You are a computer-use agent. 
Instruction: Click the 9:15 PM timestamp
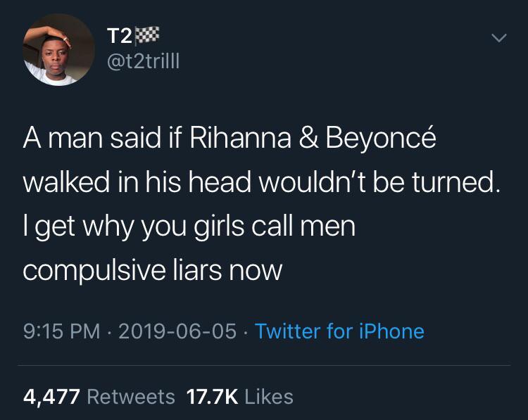pos(62,331)
